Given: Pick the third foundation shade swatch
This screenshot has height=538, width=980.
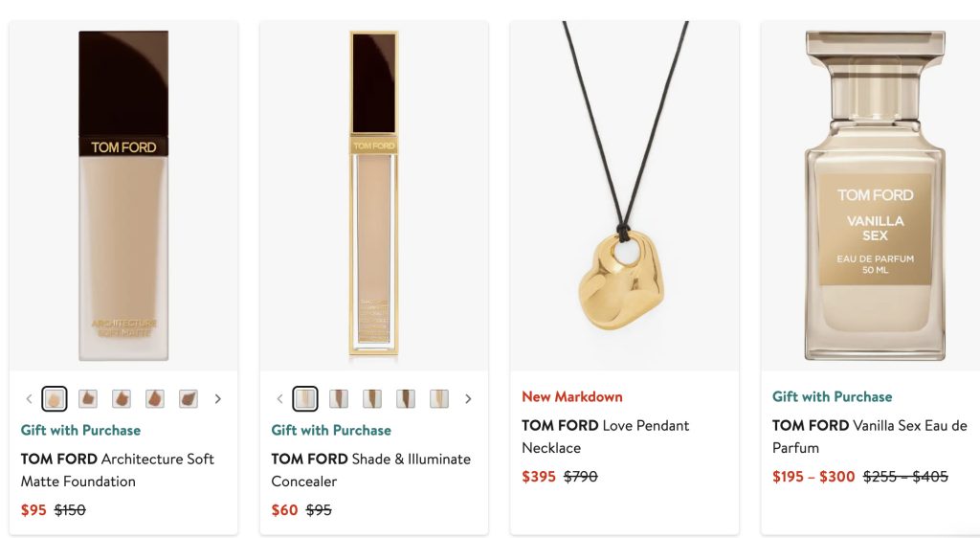Looking at the screenshot, I should pos(122,398).
